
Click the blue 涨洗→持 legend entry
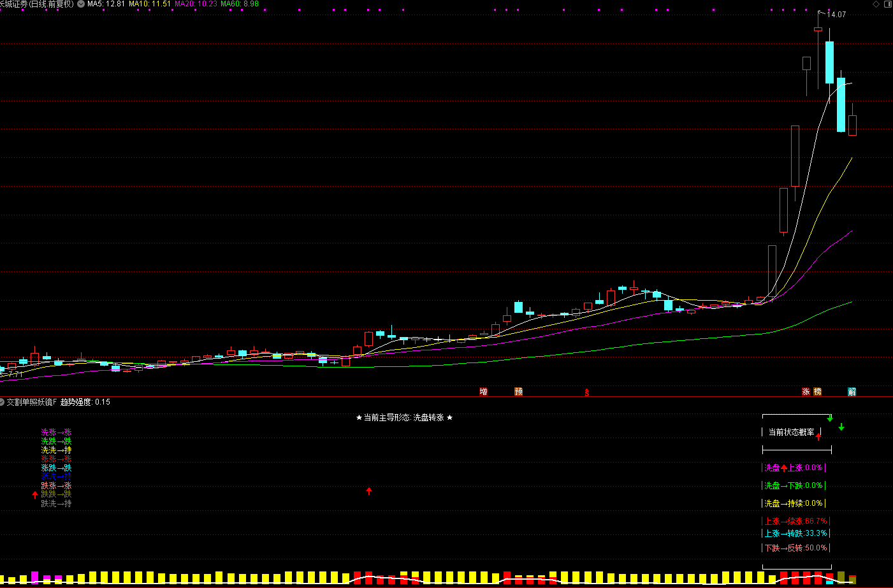coord(56,476)
